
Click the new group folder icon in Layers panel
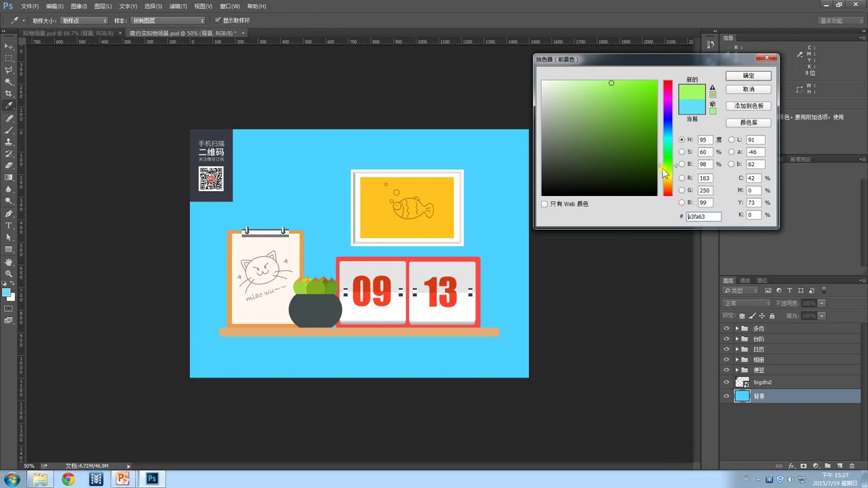pyautogui.click(x=828, y=466)
